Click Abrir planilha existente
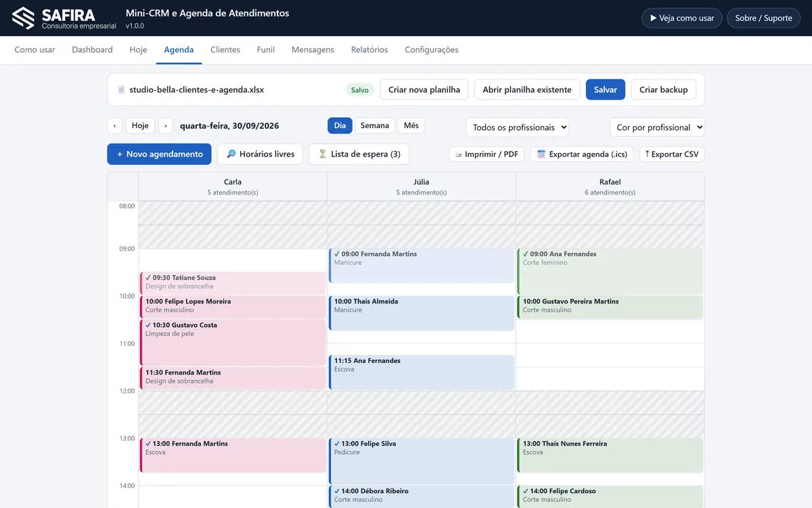Image resolution: width=812 pixels, height=508 pixels. point(527,89)
